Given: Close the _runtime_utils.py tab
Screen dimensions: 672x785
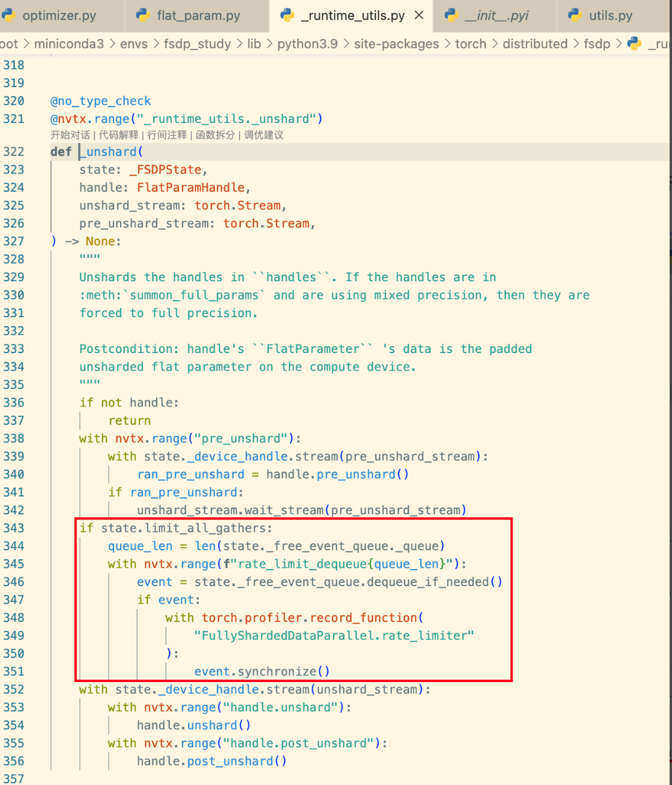Looking at the screenshot, I should pos(419,15).
